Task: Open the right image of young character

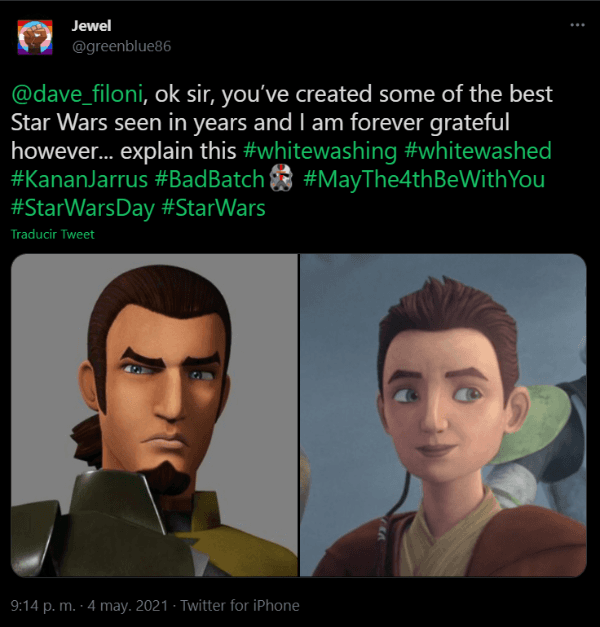Action: pos(443,415)
